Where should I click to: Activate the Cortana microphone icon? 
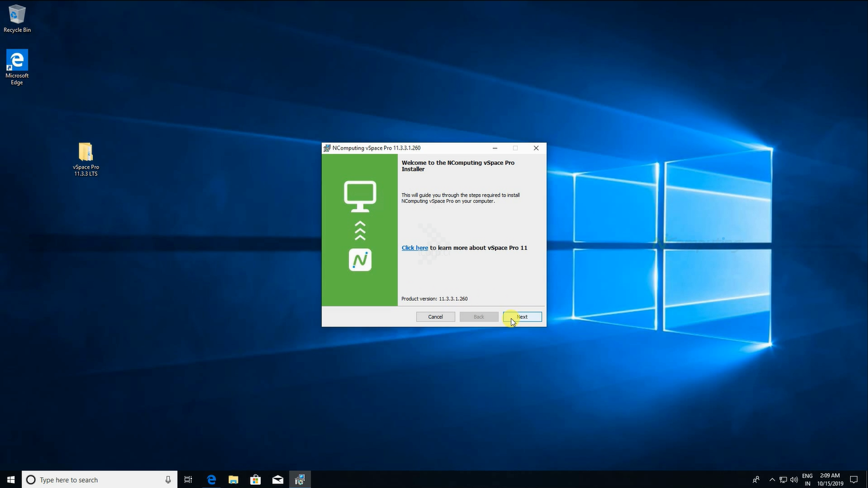(168, 480)
